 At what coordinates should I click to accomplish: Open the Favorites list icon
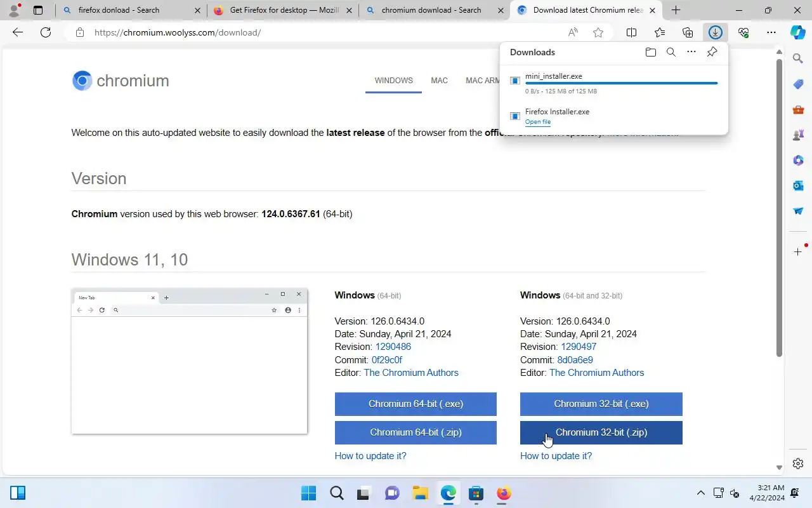(660, 32)
